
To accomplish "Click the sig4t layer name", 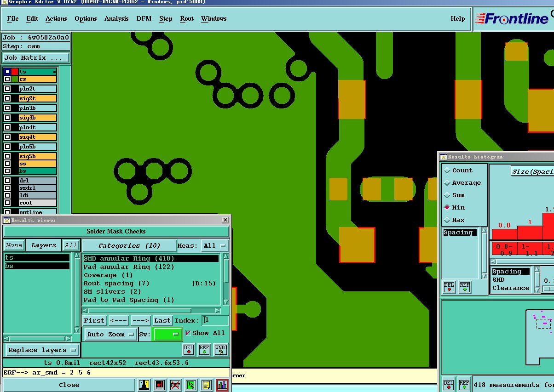I will [x=37, y=137].
